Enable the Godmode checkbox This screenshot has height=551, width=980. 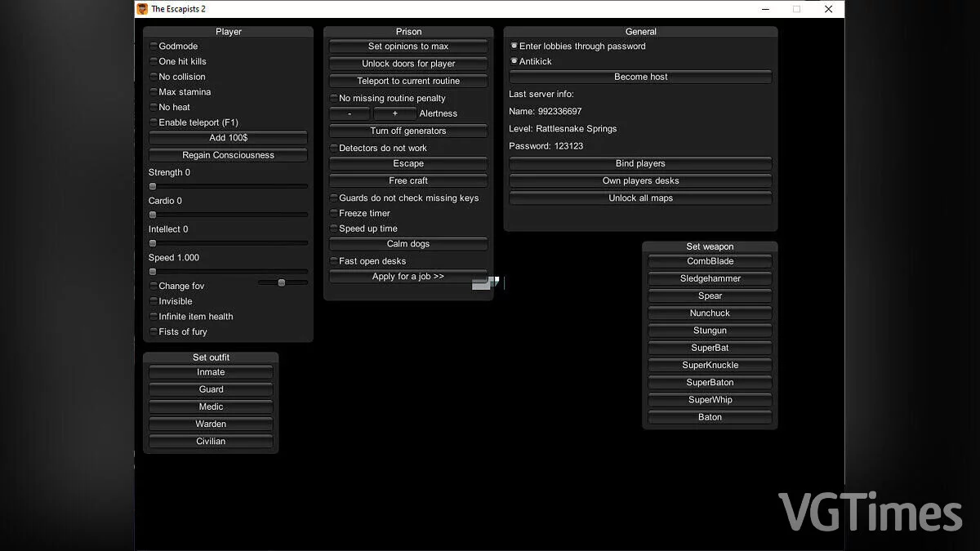pyautogui.click(x=153, y=47)
